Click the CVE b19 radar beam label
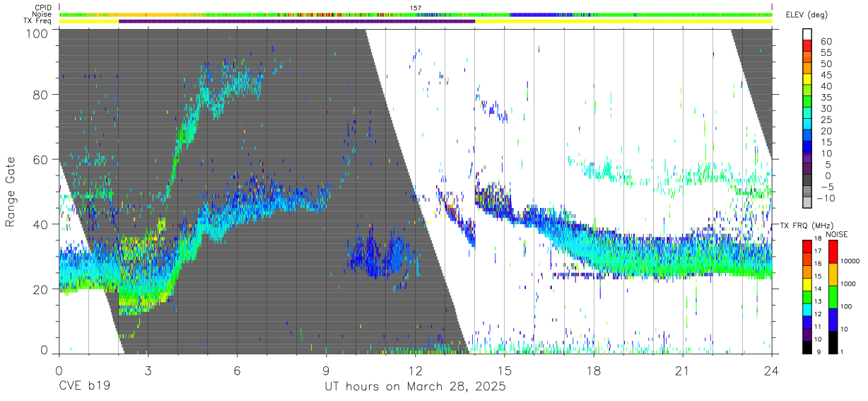 [x=83, y=387]
